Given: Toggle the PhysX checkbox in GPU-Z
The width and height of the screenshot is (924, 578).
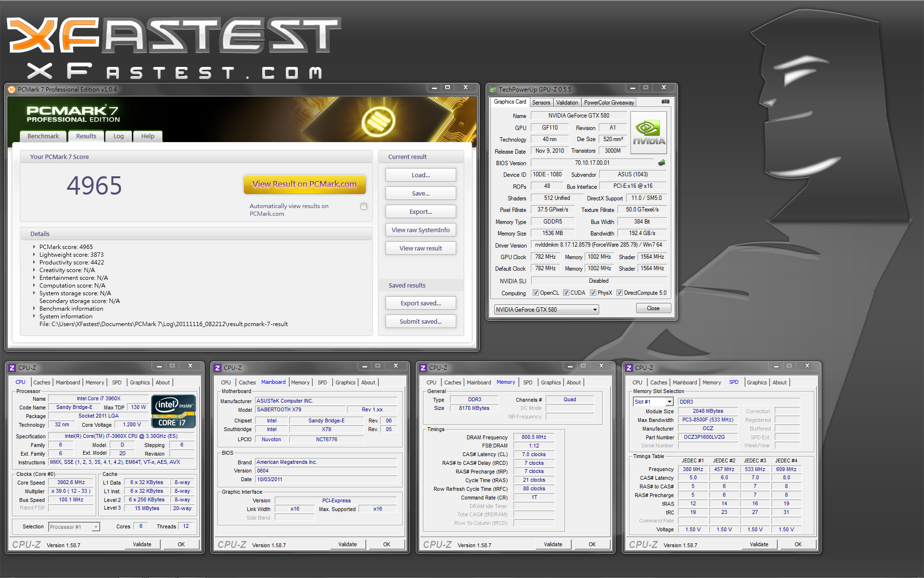Looking at the screenshot, I should [x=593, y=293].
